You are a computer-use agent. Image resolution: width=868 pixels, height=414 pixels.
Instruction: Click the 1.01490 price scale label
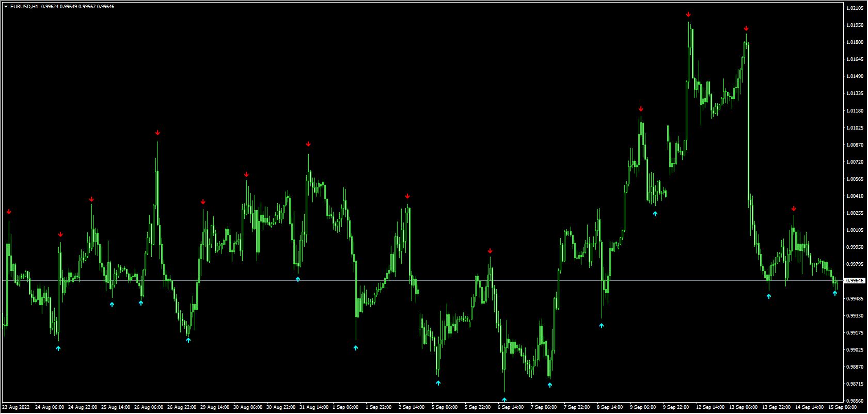coord(855,76)
